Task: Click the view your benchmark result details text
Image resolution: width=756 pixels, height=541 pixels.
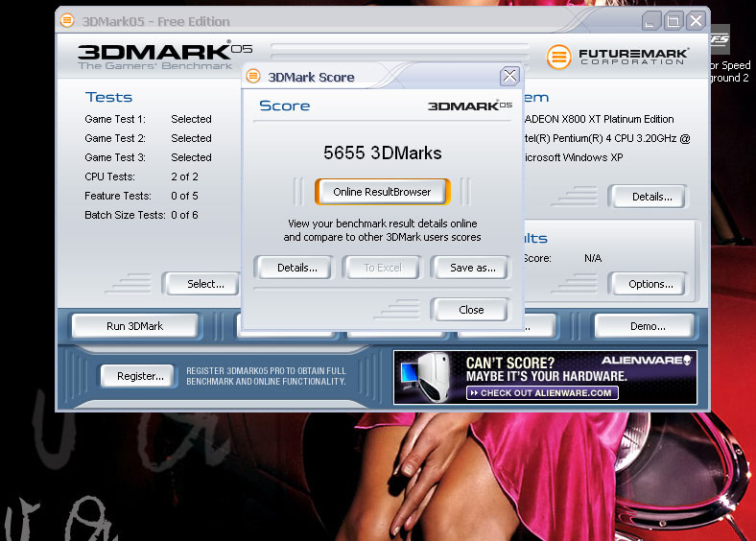Action: click(383, 230)
